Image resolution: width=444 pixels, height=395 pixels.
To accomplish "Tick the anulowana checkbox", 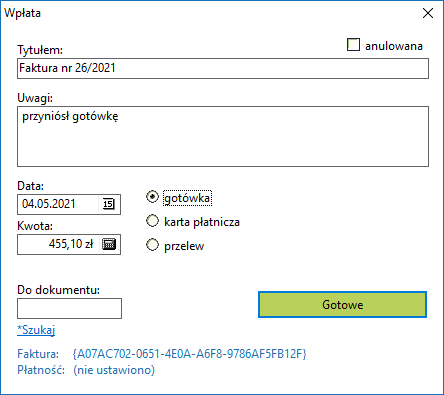I will tap(353, 45).
